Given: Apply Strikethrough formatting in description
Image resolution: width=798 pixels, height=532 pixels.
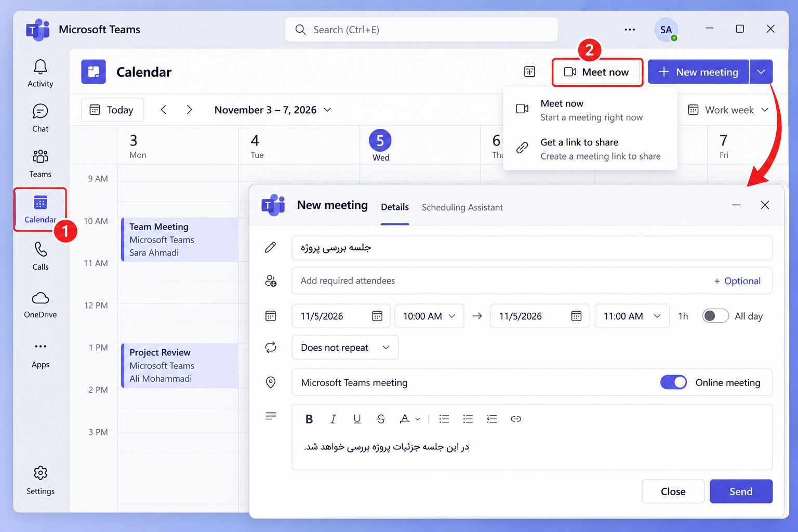Looking at the screenshot, I should [x=381, y=419].
